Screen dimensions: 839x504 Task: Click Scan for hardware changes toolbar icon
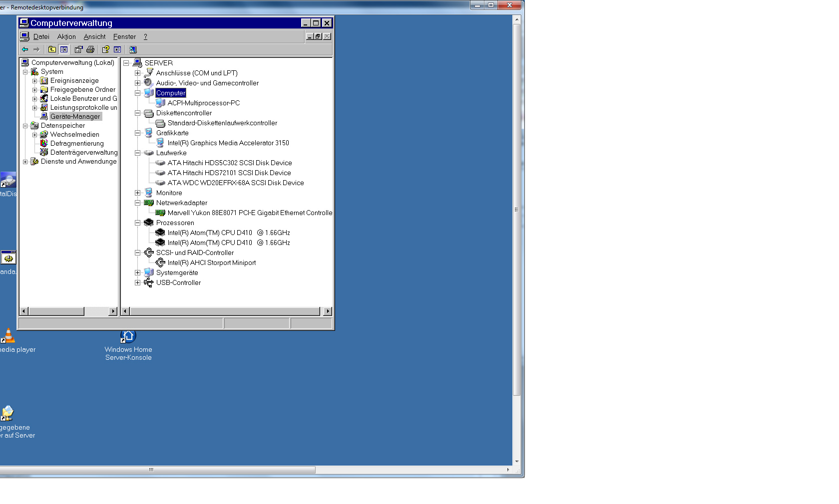(x=133, y=49)
